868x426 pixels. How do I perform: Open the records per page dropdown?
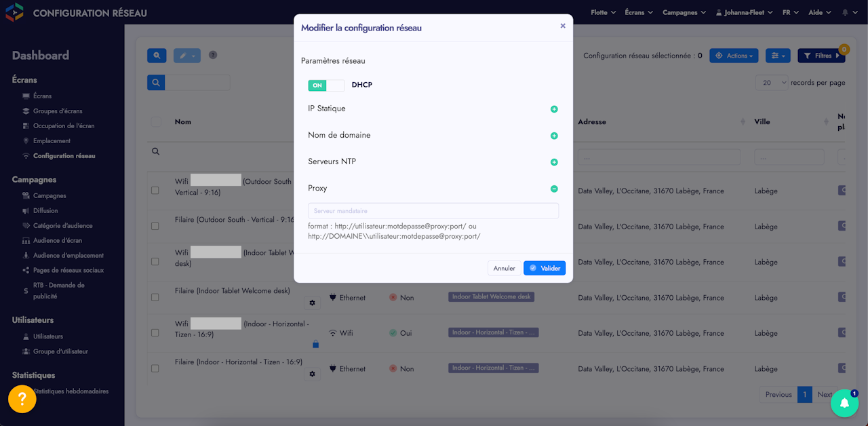pos(772,83)
